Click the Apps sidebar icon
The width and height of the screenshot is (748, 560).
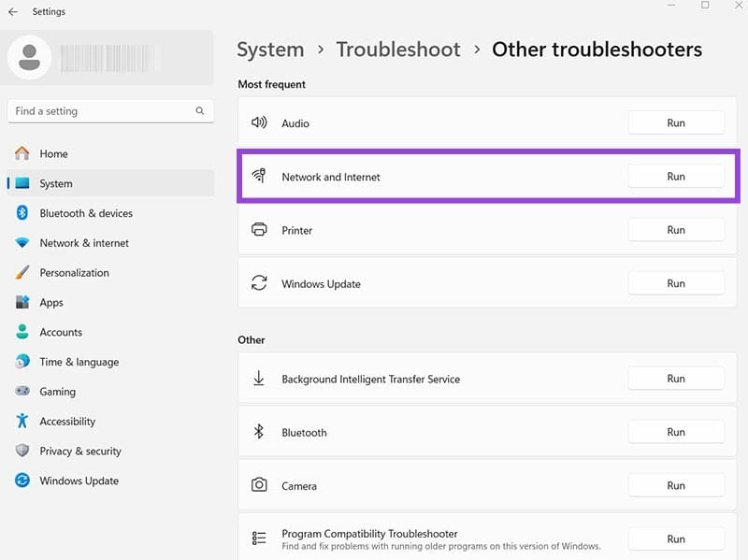22,302
